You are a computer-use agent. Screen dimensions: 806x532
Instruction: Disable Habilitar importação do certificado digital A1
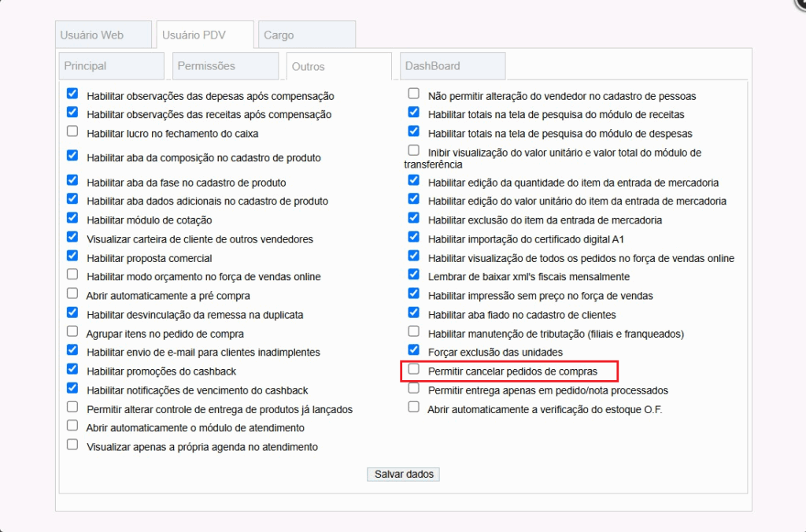point(414,236)
